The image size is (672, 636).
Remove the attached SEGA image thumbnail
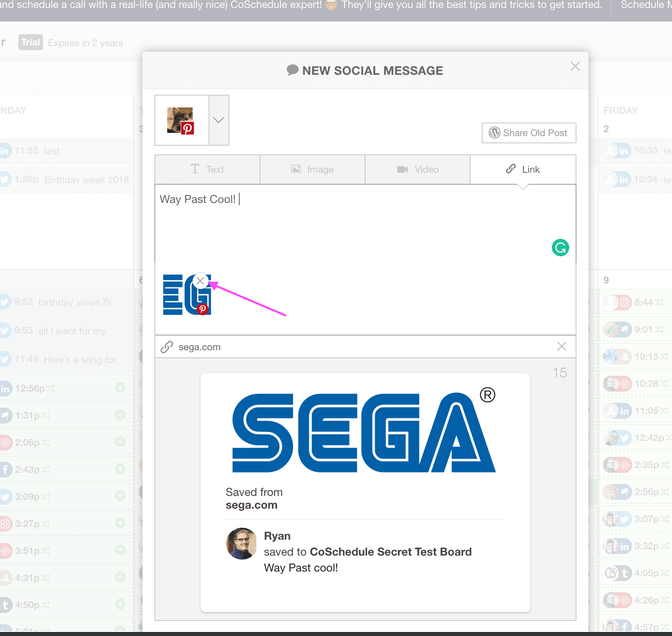(x=200, y=281)
